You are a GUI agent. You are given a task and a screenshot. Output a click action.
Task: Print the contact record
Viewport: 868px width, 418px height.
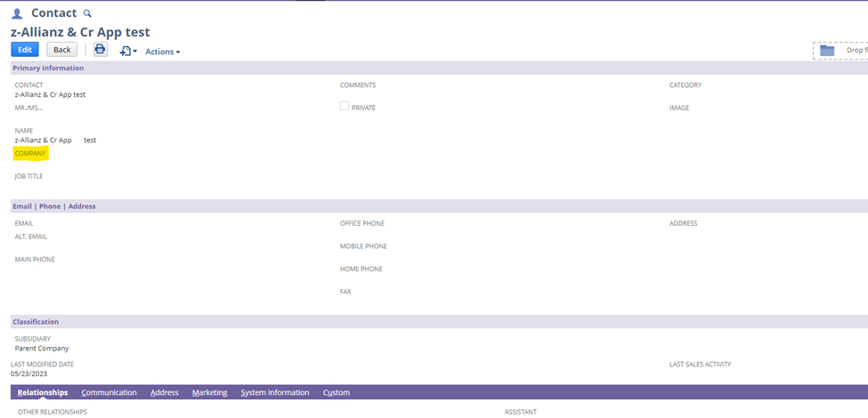click(101, 49)
